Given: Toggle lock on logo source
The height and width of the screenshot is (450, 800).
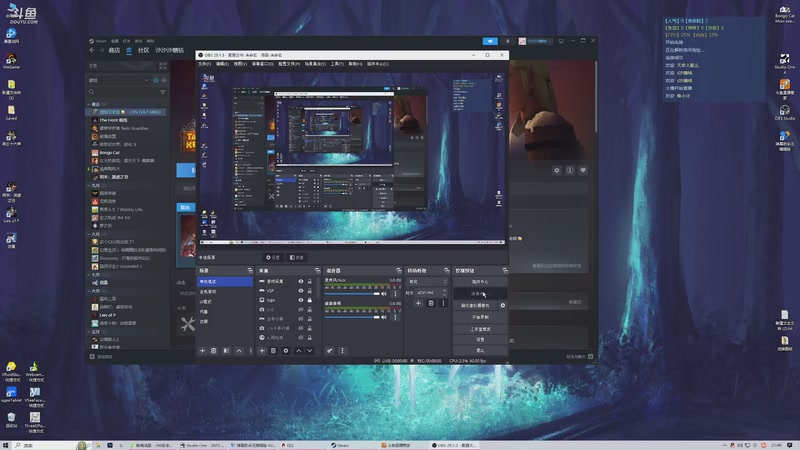Looking at the screenshot, I should click(310, 300).
